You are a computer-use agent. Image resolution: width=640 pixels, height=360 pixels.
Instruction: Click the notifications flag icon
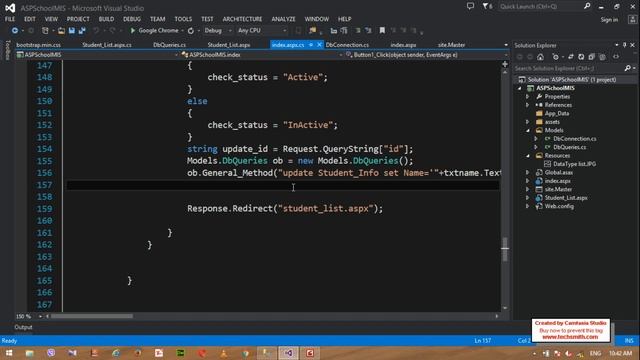(x=486, y=6)
